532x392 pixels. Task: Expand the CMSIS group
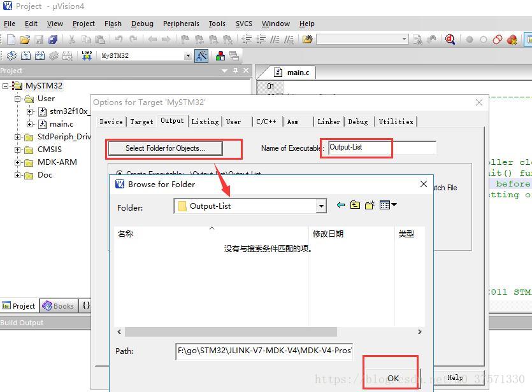coord(17,150)
